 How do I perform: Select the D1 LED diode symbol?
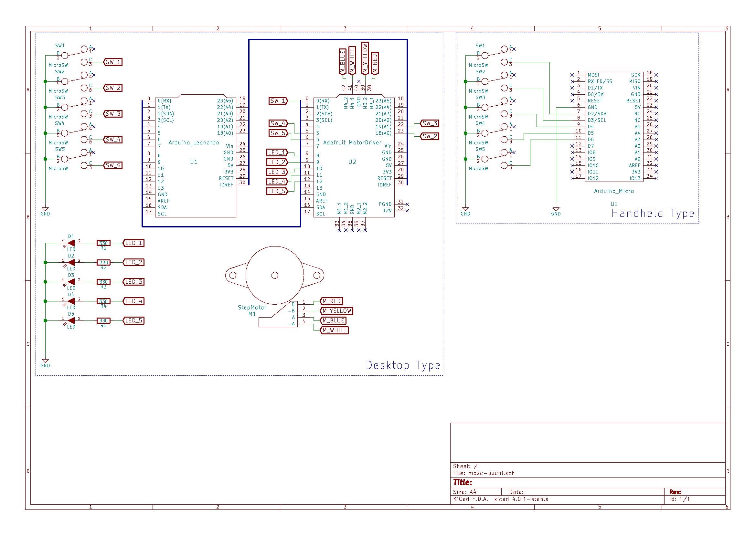pyautogui.click(x=71, y=243)
